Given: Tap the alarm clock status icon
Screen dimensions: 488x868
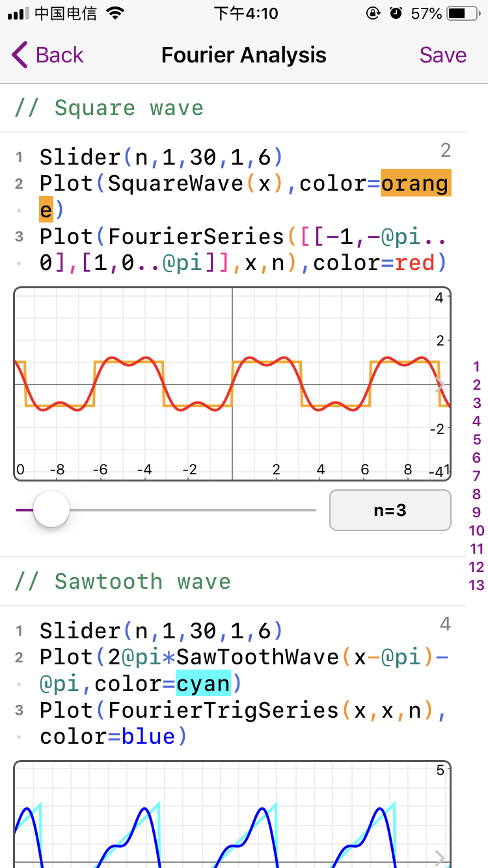Looking at the screenshot, I should [x=396, y=13].
